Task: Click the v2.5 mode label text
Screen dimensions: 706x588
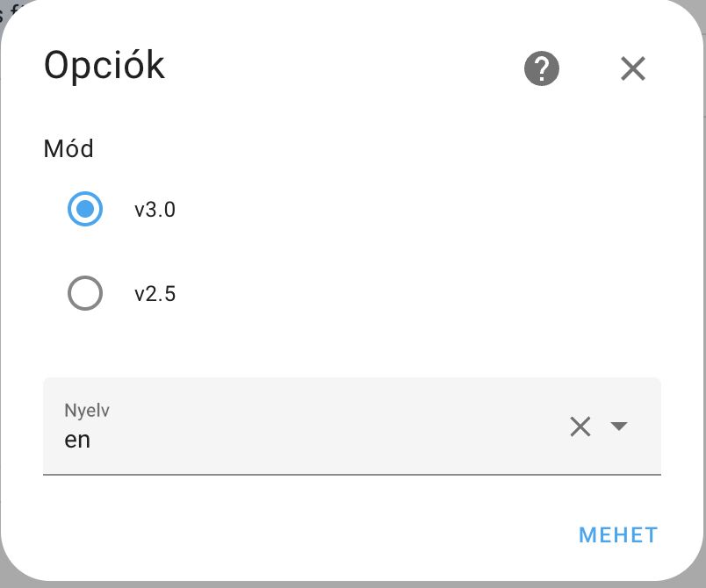Action: click(x=155, y=294)
